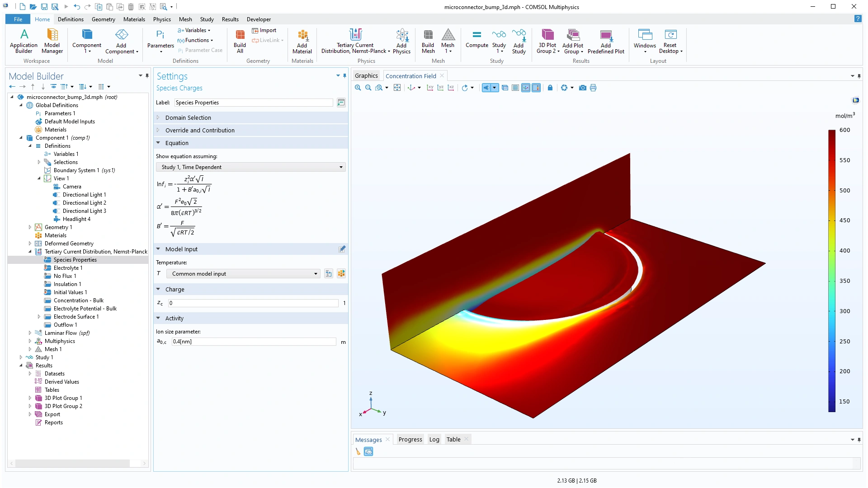Viewport: 868px width, 488px height.
Task: Click the concentration color legend bar
Action: click(831, 271)
